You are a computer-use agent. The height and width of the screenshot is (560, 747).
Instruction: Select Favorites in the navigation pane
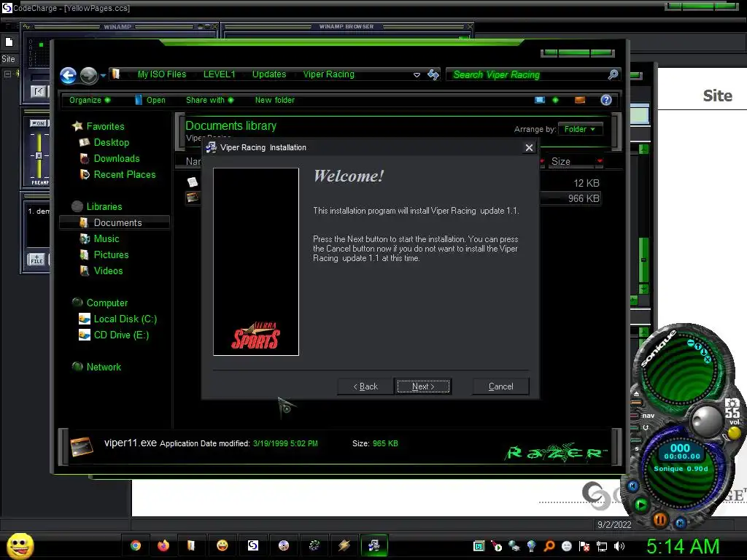(105, 126)
